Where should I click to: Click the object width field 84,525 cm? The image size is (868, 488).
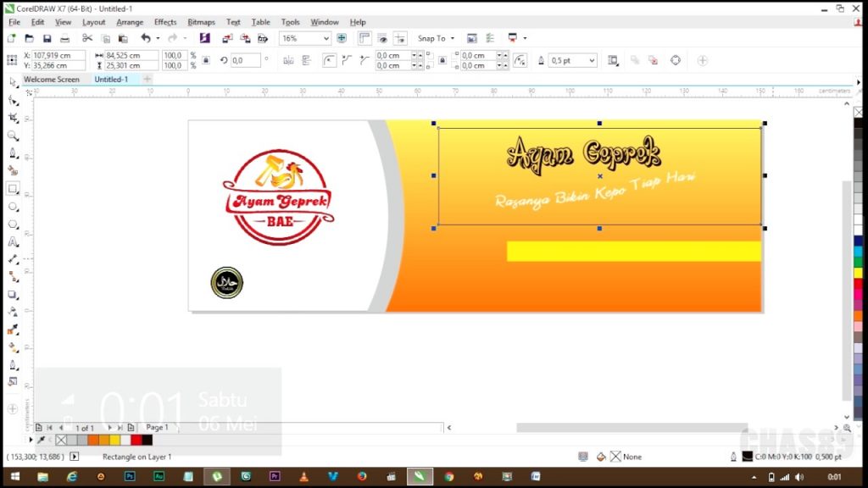[131, 55]
